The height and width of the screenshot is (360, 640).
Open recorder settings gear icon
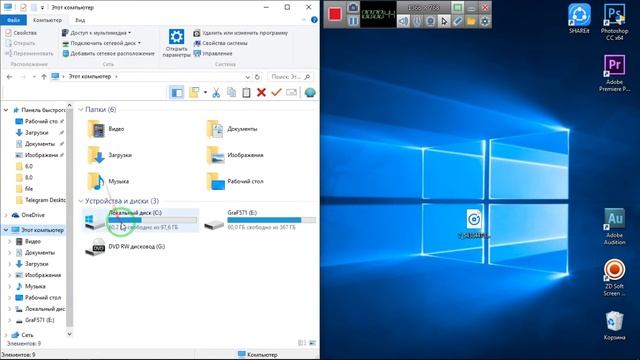pyautogui.click(x=484, y=21)
